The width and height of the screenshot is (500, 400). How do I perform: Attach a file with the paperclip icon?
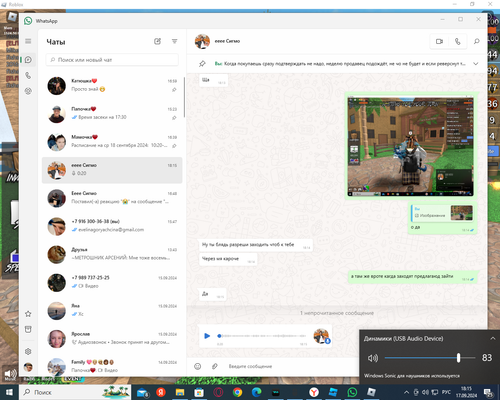coord(215,366)
